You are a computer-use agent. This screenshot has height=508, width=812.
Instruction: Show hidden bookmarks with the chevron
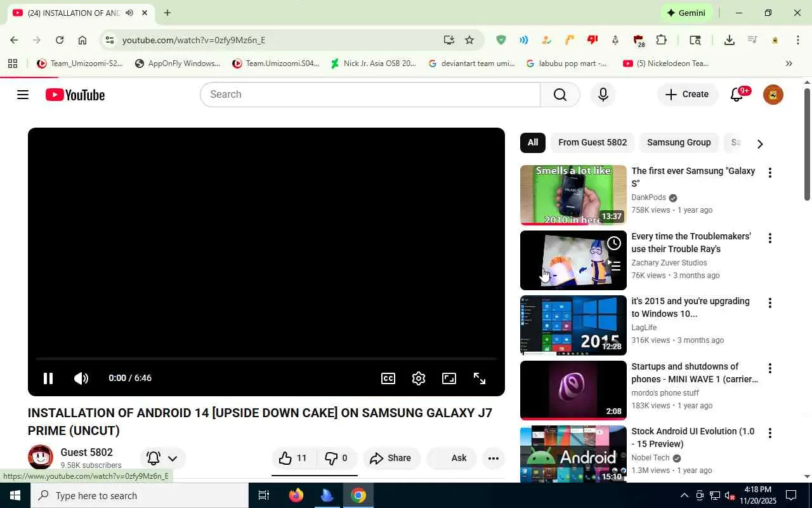pyautogui.click(x=789, y=63)
